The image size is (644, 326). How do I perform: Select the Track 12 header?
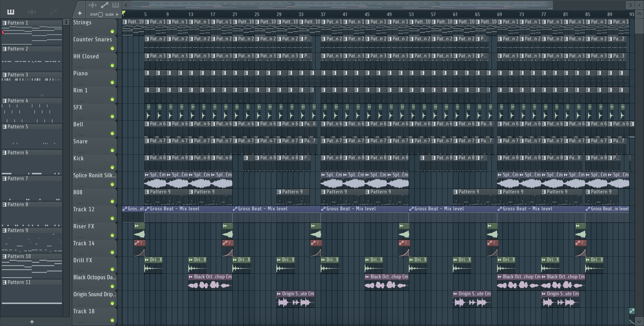tap(95, 214)
